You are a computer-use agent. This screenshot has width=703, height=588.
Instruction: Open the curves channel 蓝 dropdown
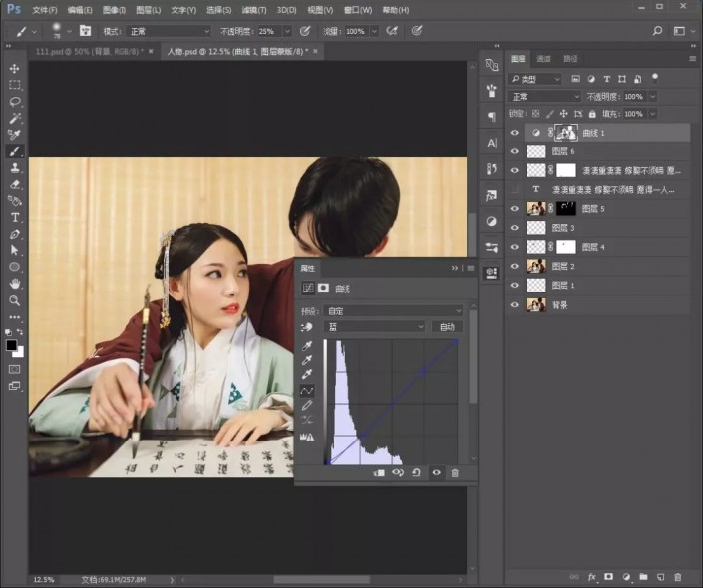(x=374, y=327)
